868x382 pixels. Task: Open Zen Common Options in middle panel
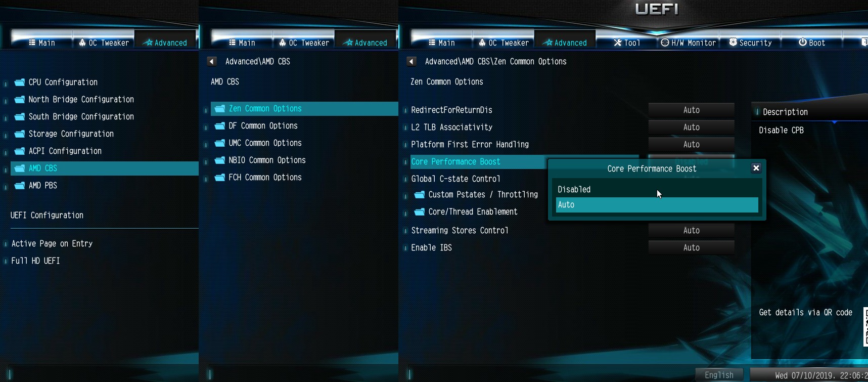coord(304,108)
